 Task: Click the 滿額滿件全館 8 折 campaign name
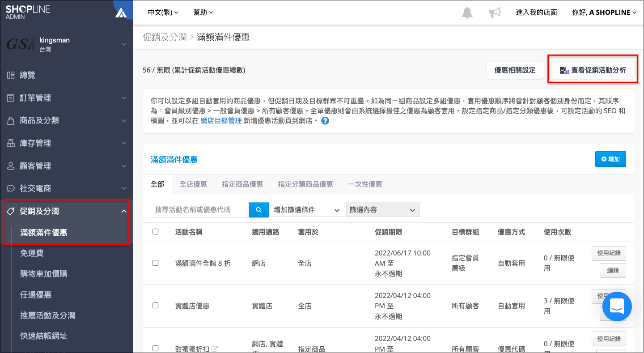pos(203,264)
